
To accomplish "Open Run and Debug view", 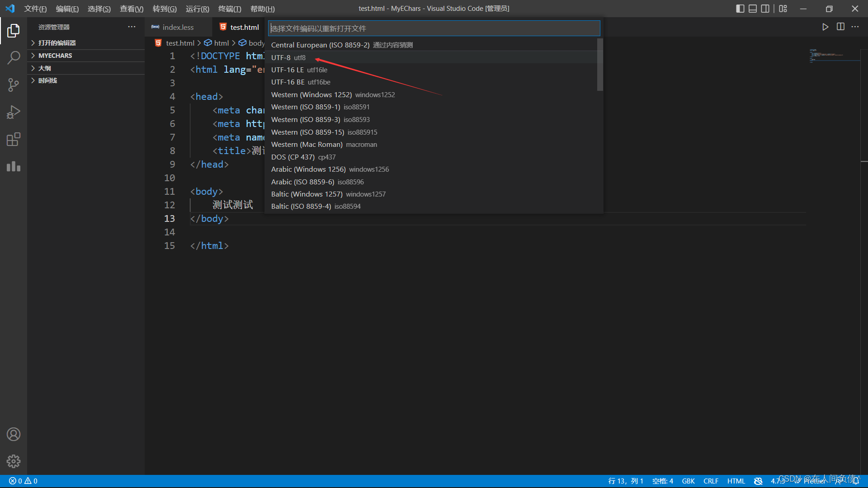I will point(14,112).
